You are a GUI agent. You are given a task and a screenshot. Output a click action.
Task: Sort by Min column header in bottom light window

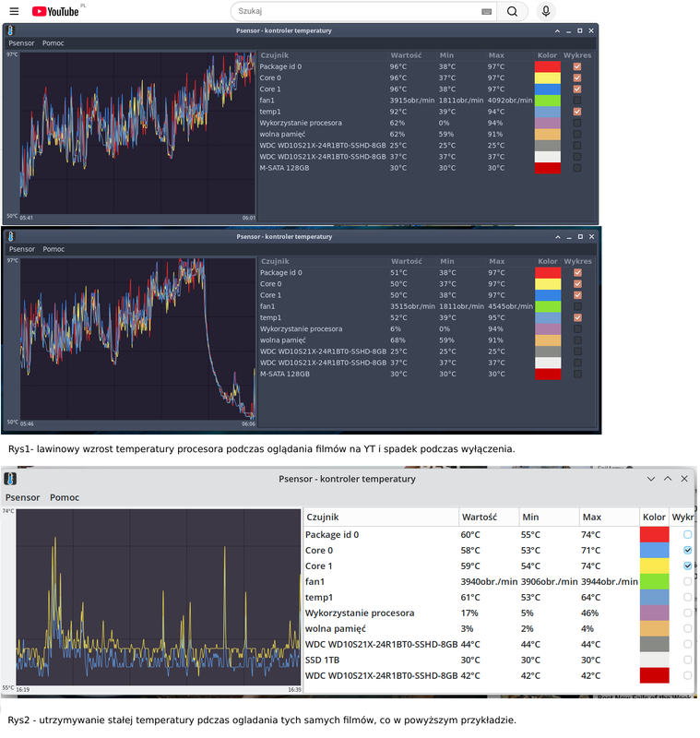[549, 518]
